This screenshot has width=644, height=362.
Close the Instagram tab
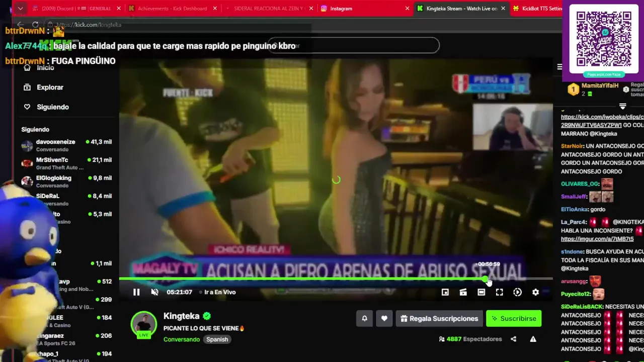(408, 9)
